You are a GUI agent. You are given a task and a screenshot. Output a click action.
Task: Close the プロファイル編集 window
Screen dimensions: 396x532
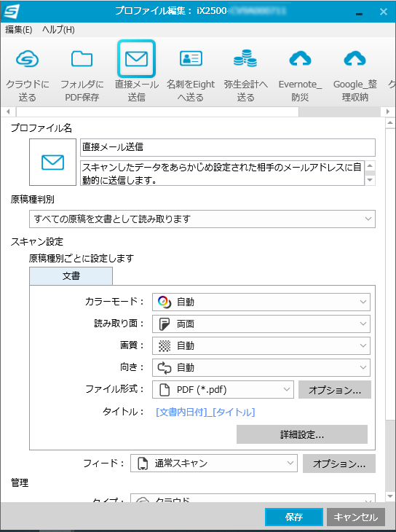click(384, 12)
